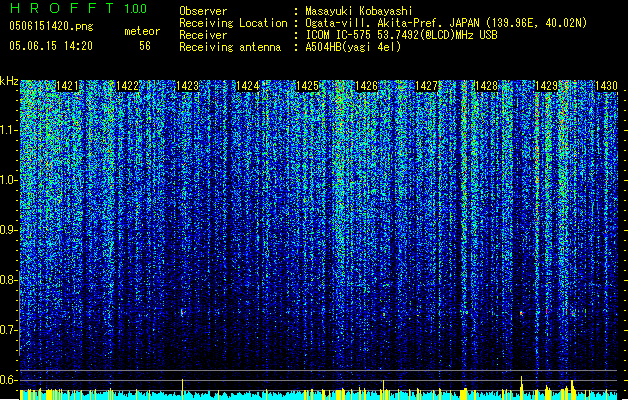The width and height of the screenshot is (629, 400).
Task: Click the kHz axis unit label
Action: pos(9,81)
